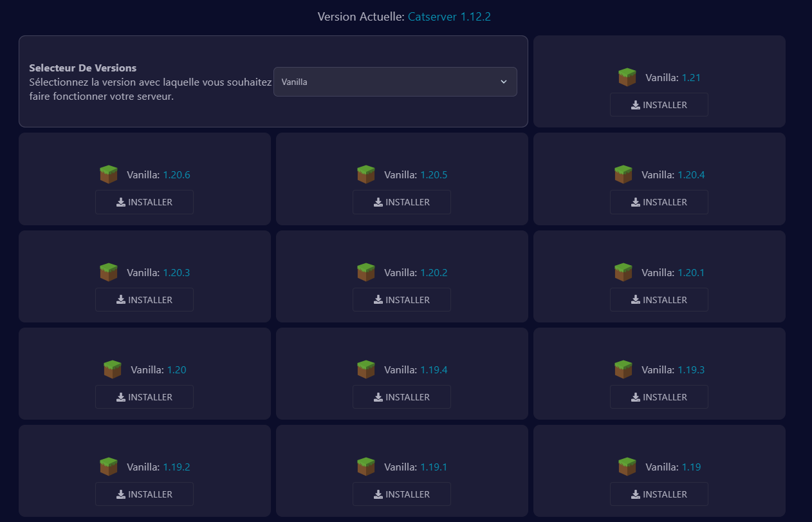Click the Selecteur De Versions heading

[83, 68]
